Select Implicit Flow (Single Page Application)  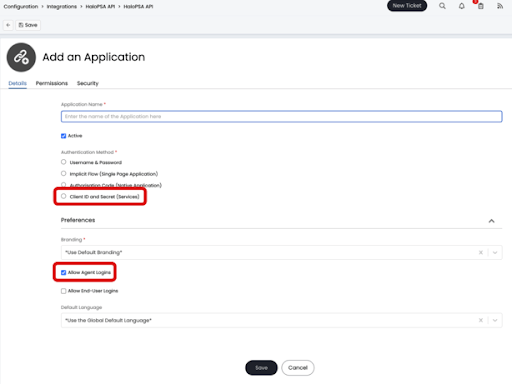pyautogui.click(x=63, y=173)
